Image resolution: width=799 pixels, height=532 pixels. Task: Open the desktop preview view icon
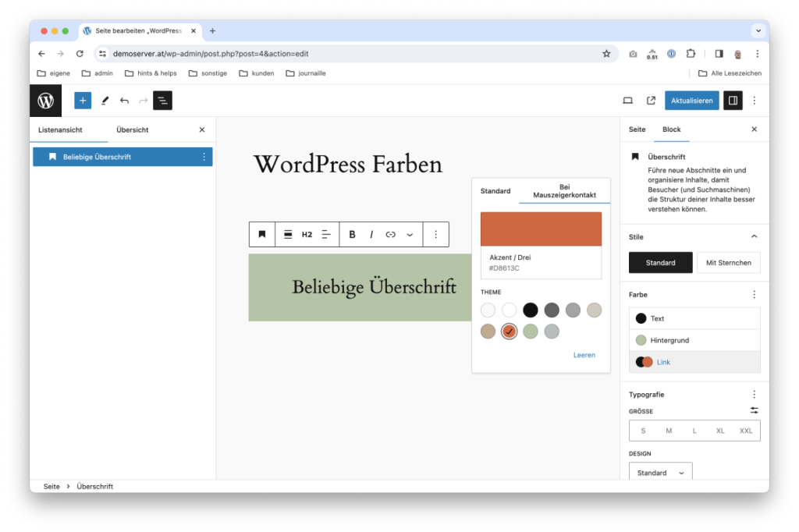coord(628,101)
